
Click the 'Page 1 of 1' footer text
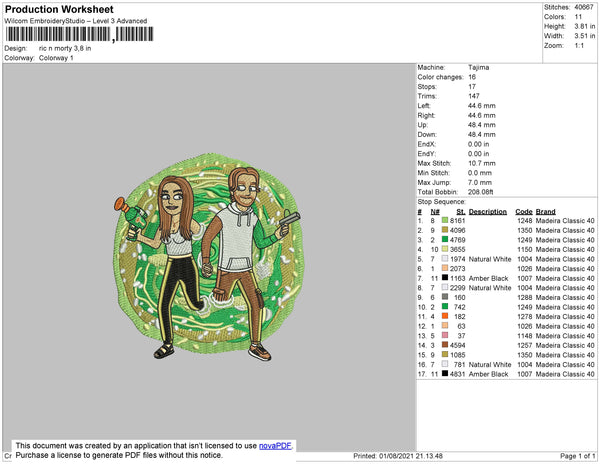pos(577,456)
